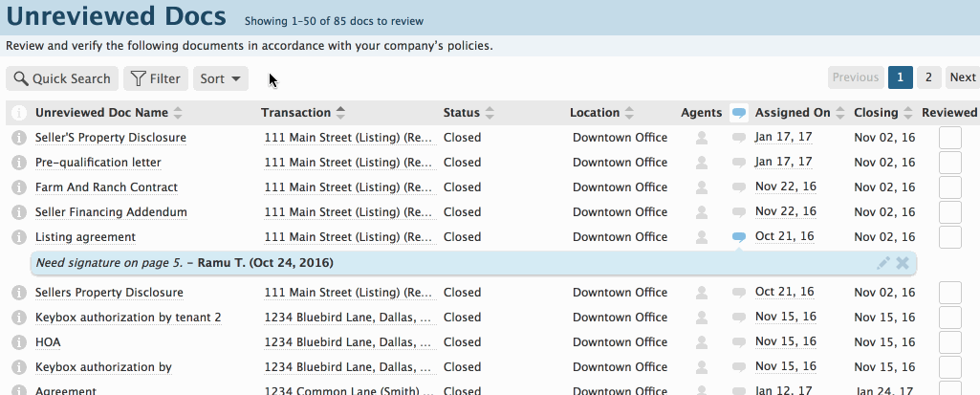
Task: Mark Farm And Ranch Contract as reviewed
Action: (950, 187)
